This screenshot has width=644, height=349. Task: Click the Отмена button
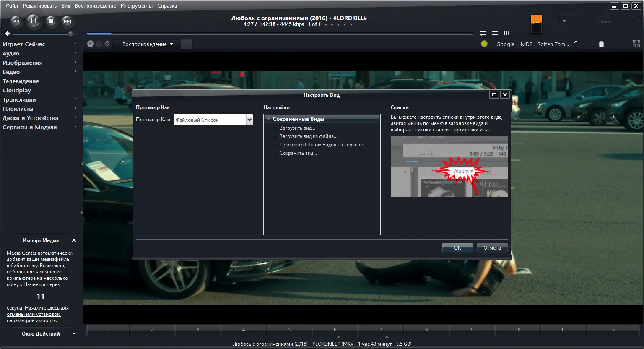pos(492,248)
